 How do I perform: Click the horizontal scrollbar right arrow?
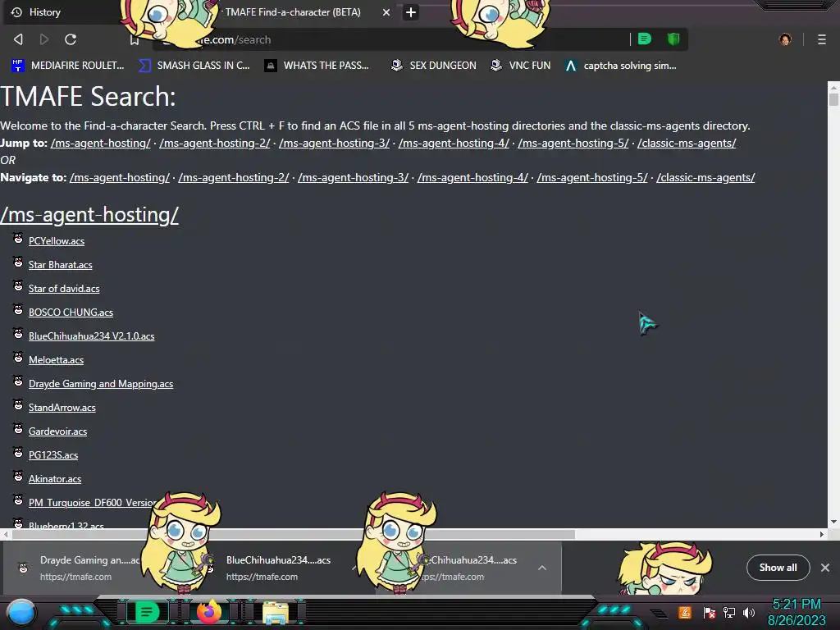[x=822, y=534]
